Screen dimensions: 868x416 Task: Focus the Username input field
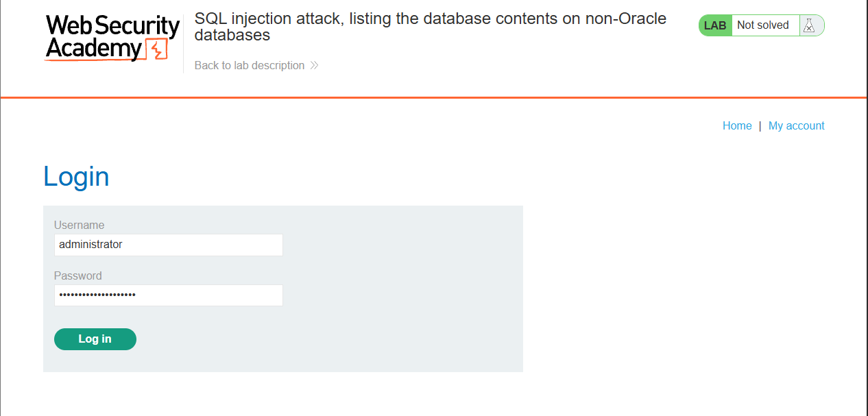169,245
